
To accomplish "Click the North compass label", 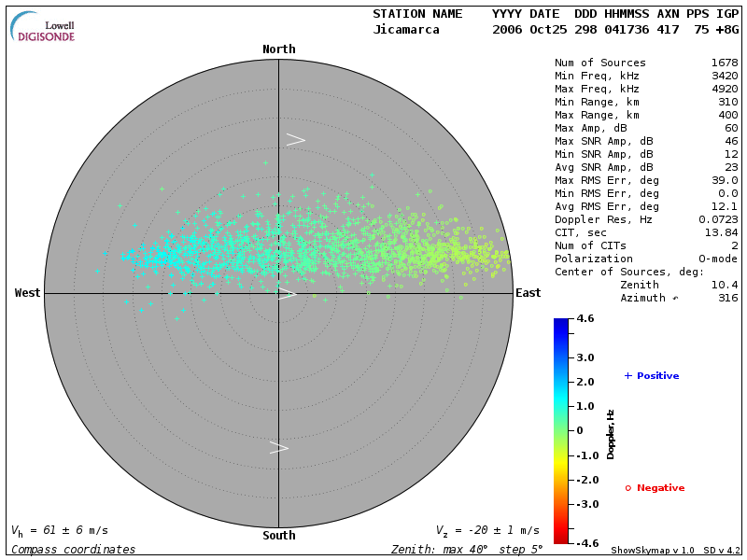I will click(278, 49).
